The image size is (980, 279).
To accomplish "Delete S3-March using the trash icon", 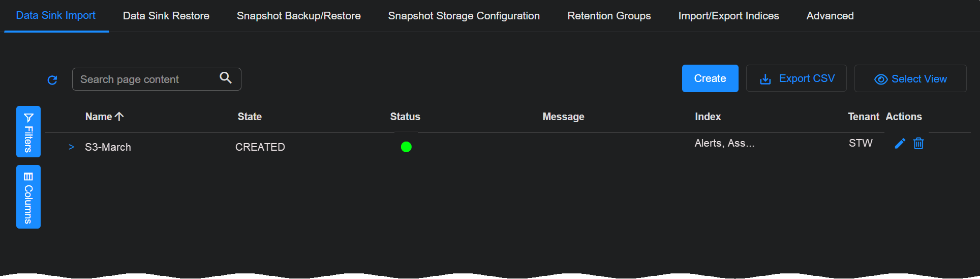I will pyautogui.click(x=918, y=144).
